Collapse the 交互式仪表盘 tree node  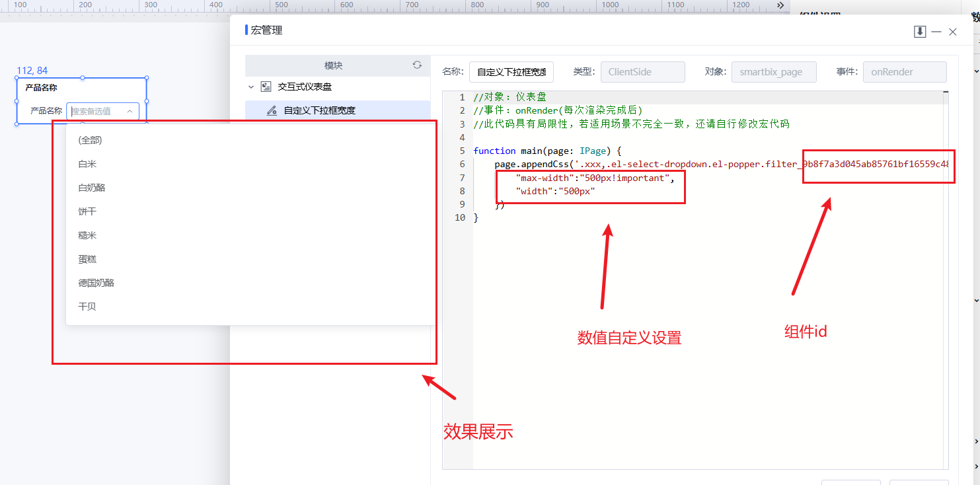coord(251,87)
